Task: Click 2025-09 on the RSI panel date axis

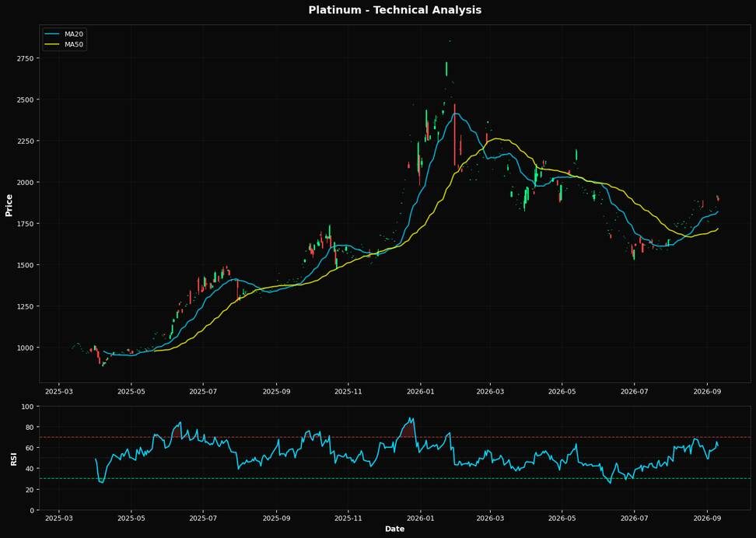Action: (276, 519)
